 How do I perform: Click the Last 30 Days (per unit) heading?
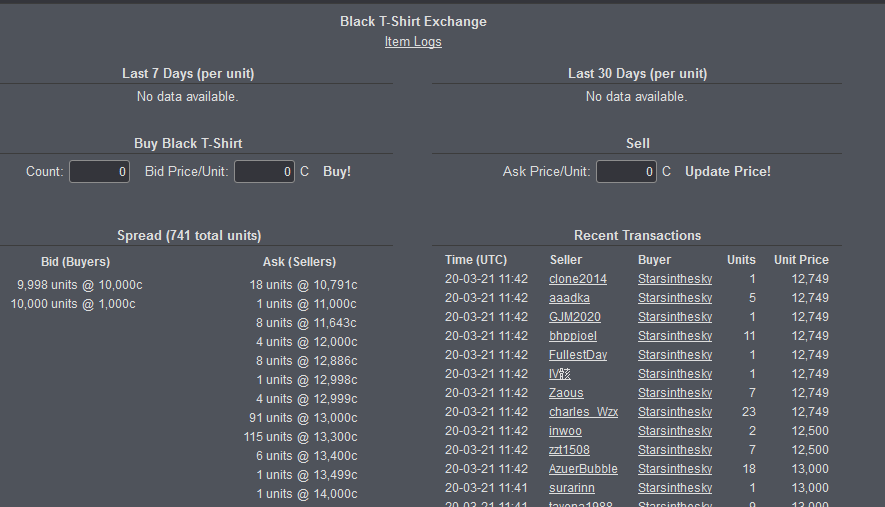pos(637,73)
